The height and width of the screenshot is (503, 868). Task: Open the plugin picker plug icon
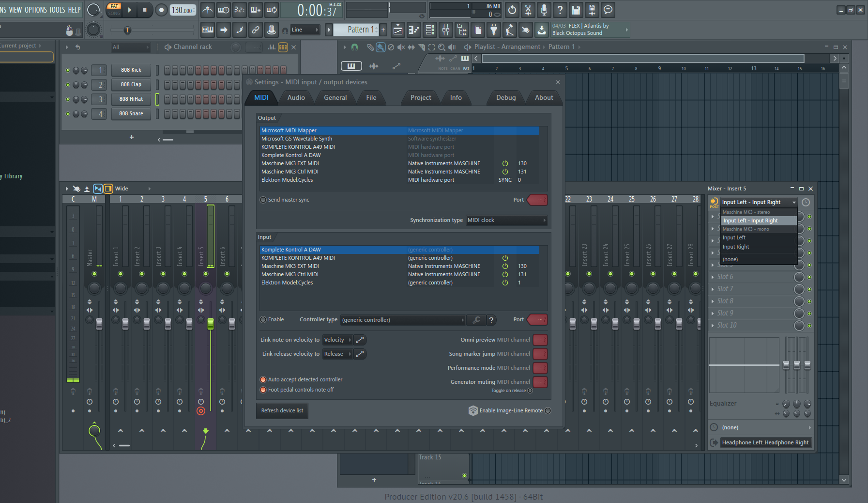click(x=494, y=30)
